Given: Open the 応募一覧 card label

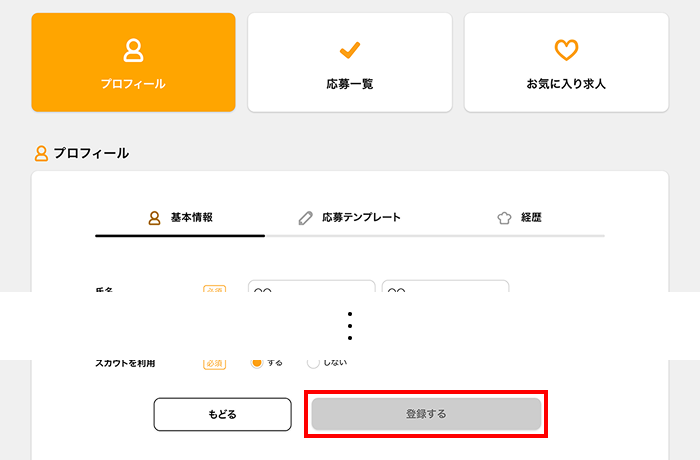Looking at the screenshot, I should (350, 84).
